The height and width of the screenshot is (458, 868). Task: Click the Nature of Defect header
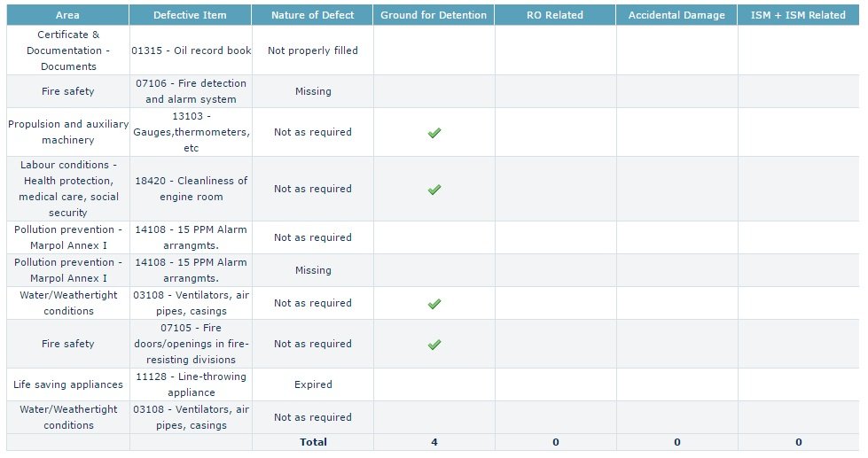coord(312,15)
